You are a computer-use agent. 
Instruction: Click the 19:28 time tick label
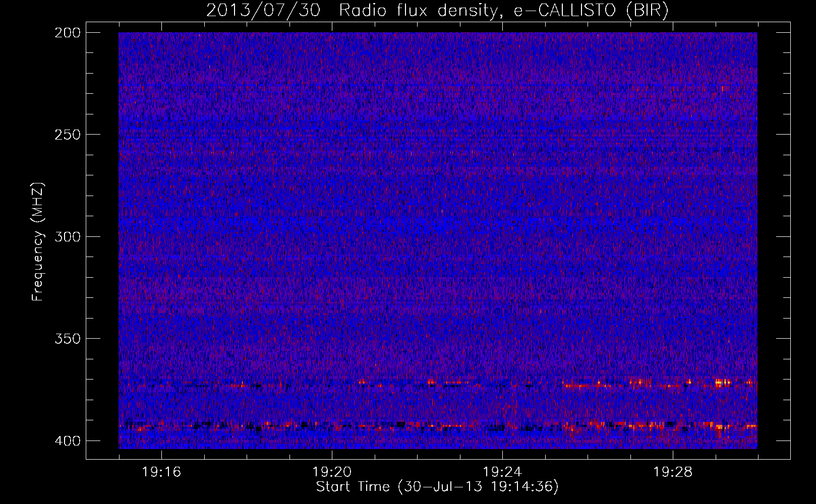tap(673, 472)
